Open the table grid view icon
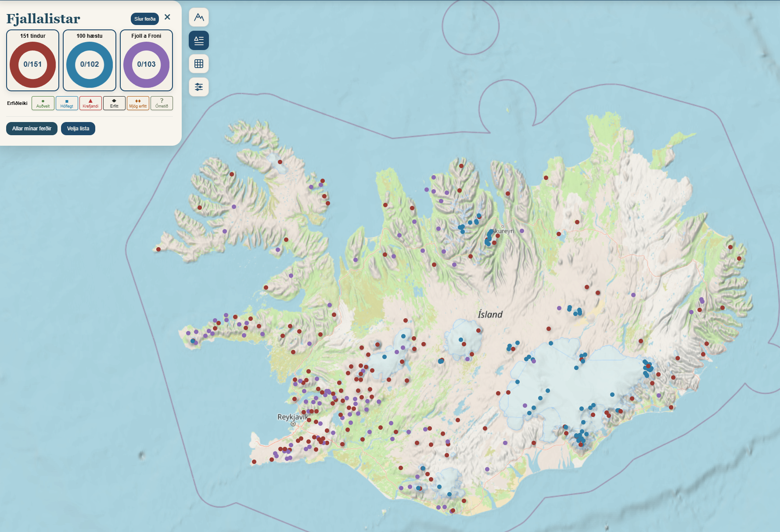Screen dimensions: 780x532 pyautogui.click(x=199, y=64)
